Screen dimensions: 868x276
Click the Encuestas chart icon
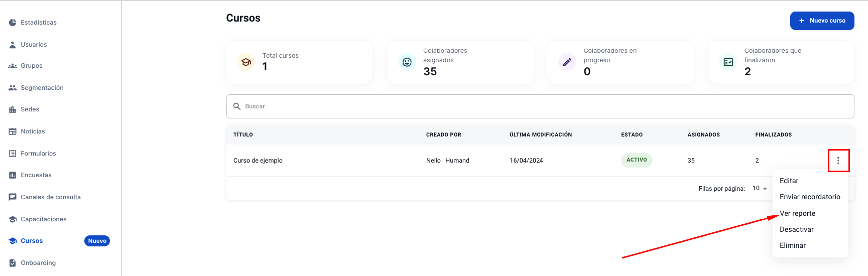[13, 175]
